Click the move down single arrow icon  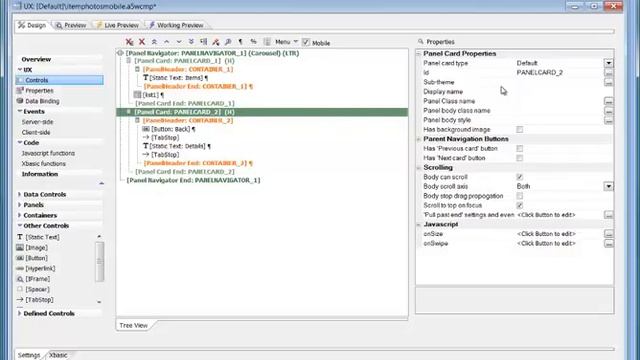179,42
